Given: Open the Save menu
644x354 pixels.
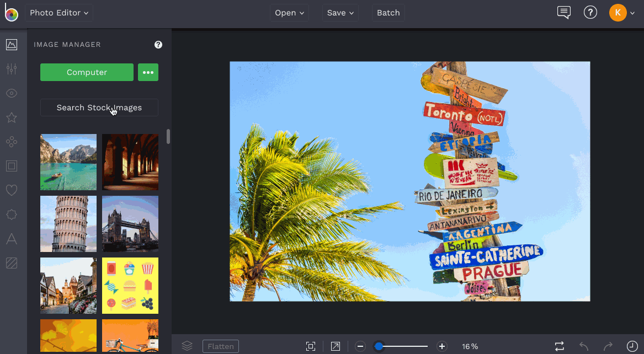Looking at the screenshot, I should 340,13.
